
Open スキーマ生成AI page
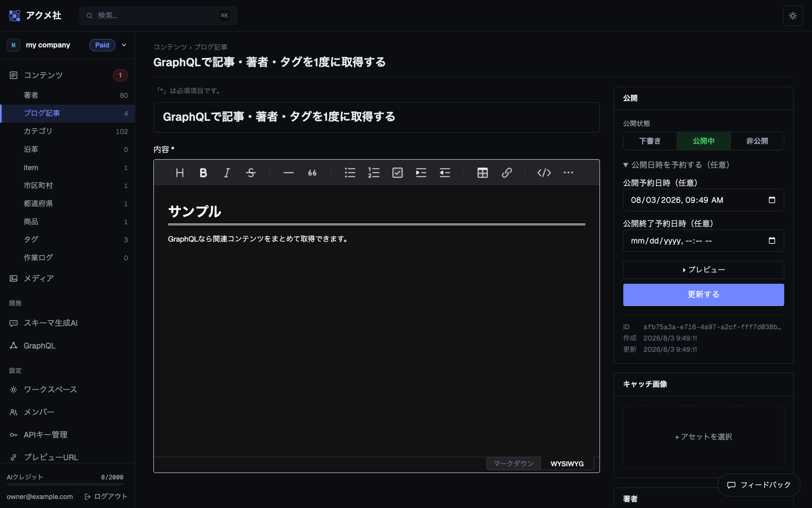click(x=68, y=323)
